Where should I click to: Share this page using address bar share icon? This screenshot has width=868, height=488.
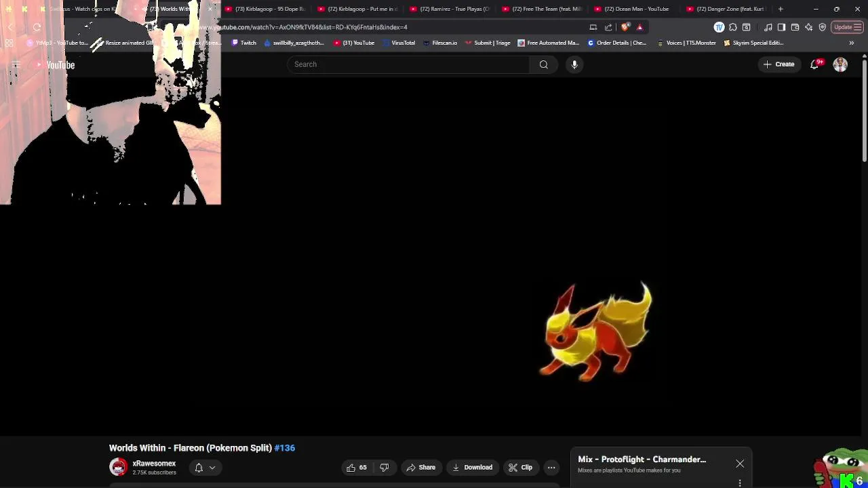[608, 27]
